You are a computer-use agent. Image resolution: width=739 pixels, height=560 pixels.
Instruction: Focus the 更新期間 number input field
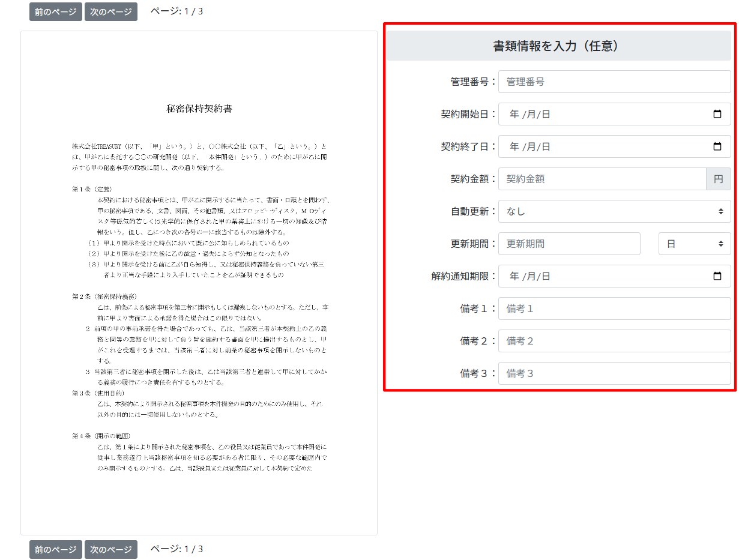pyautogui.click(x=569, y=244)
